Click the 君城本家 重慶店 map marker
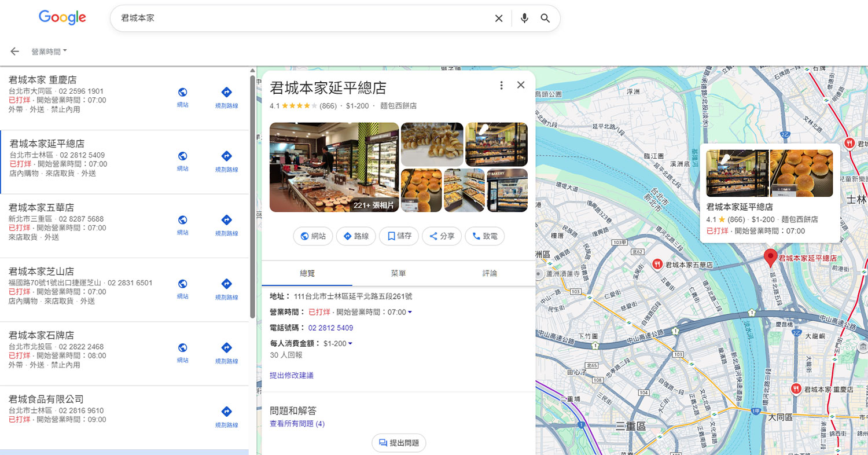This screenshot has width=868, height=455. (797, 389)
